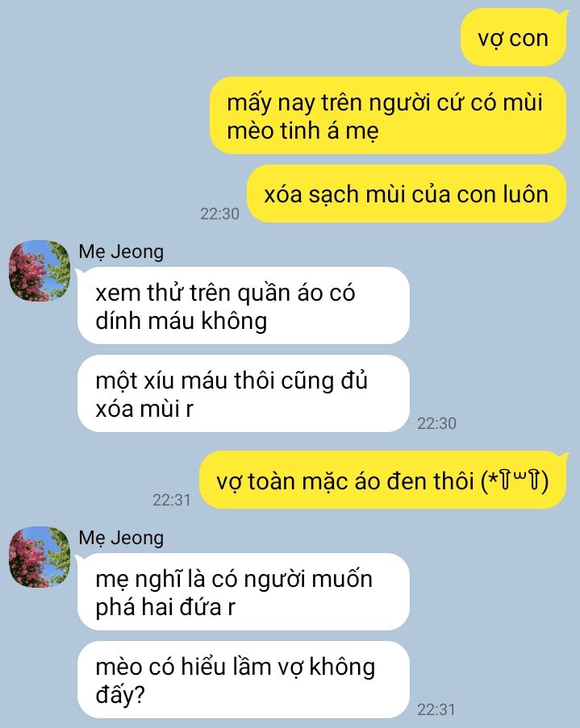Tap the lower Mẹ Jeong sender name
Screen dimensions: 580x728
coord(121,538)
